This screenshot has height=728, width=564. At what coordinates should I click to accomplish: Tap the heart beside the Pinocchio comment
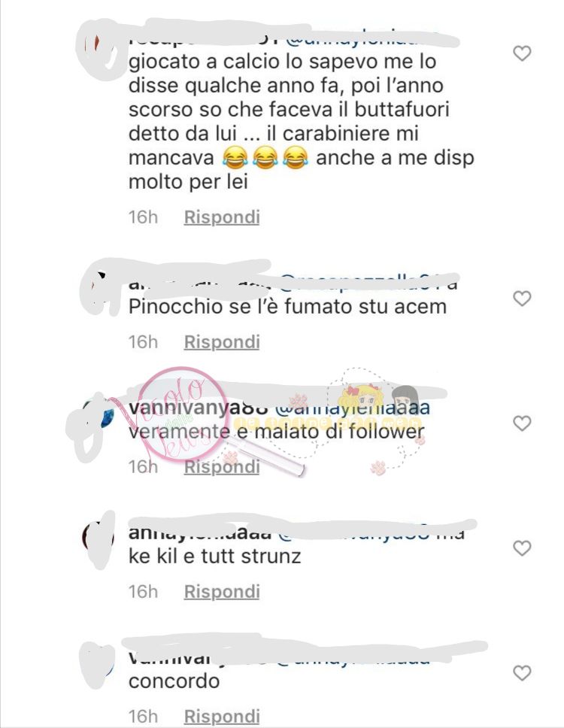[x=522, y=299]
